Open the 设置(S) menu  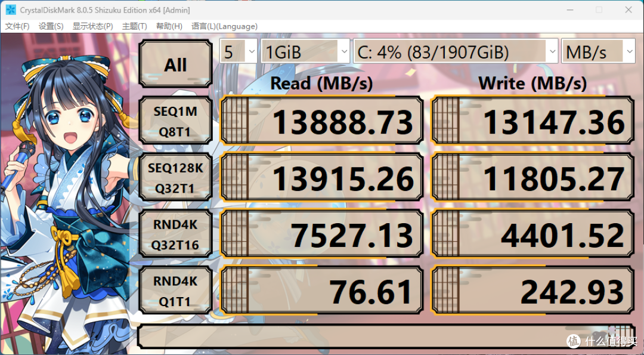tap(51, 26)
